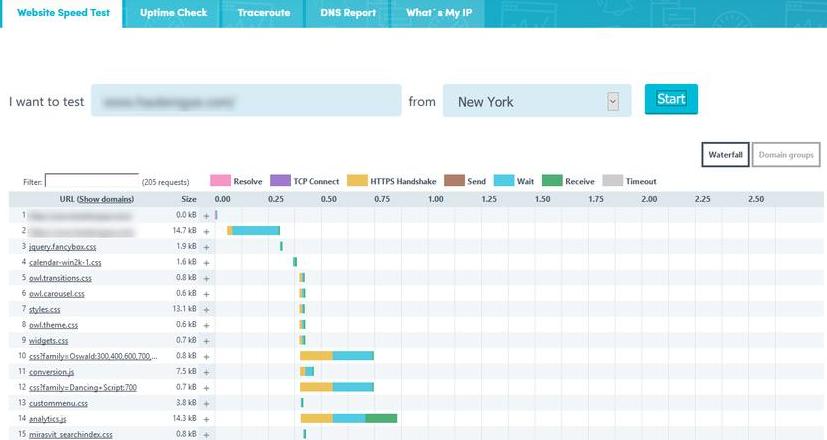
Task: Click the Show domains link
Action: point(105,199)
